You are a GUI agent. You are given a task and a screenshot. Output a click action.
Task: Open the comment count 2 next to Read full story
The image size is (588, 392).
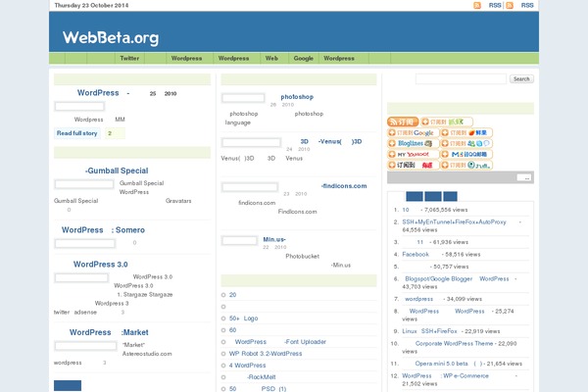pos(115,133)
